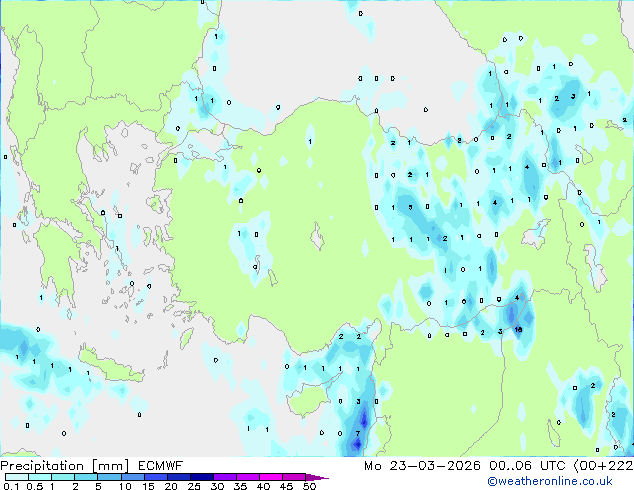The width and height of the screenshot is (634, 490).
Task: Click the 'Precipitation' title word
Action: [42, 466]
